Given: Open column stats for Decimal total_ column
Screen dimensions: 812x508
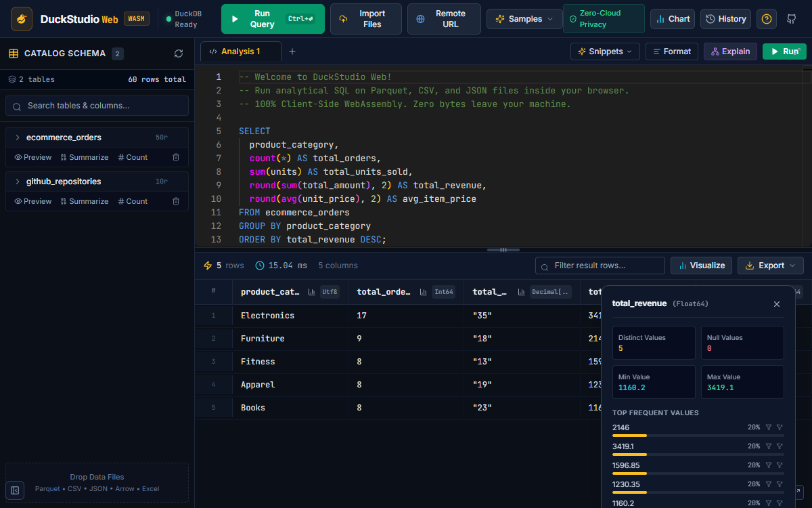Looking at the screenshot, I should tap(521, 292).
